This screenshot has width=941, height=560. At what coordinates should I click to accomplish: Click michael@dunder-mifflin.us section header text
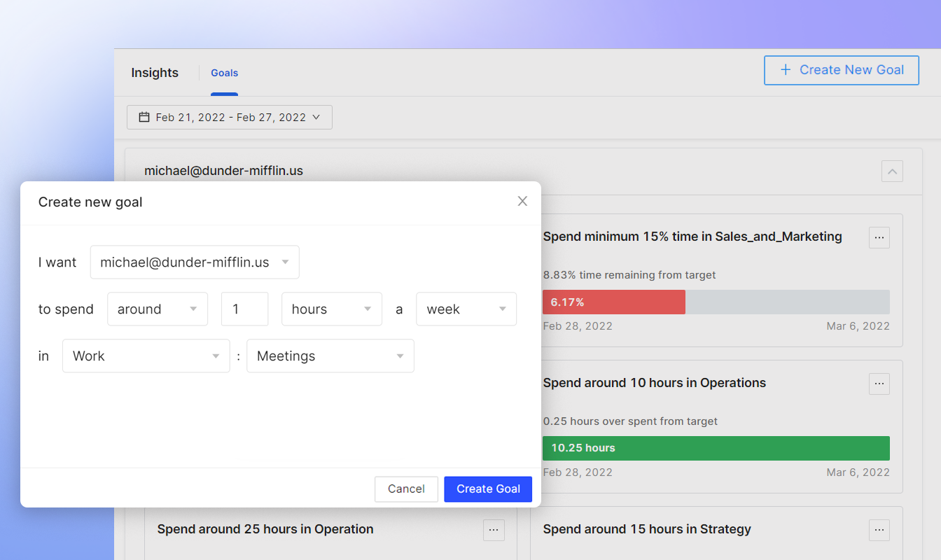click(223, 171)
